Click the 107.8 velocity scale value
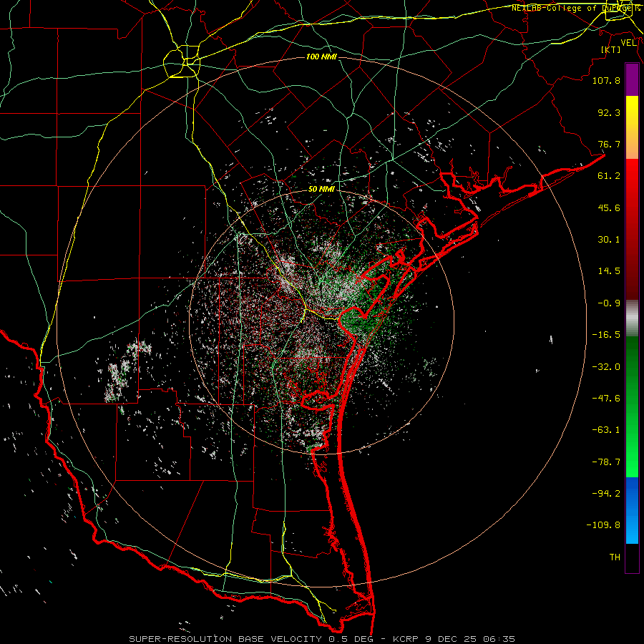The height and width of the screenshot is (644, 644). tap(606, 80)
